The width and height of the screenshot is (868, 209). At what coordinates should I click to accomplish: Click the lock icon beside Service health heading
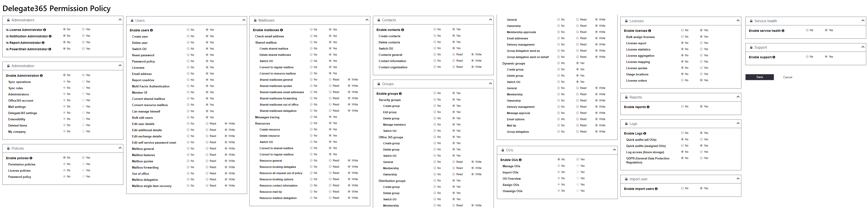click(x=751, y=21)
